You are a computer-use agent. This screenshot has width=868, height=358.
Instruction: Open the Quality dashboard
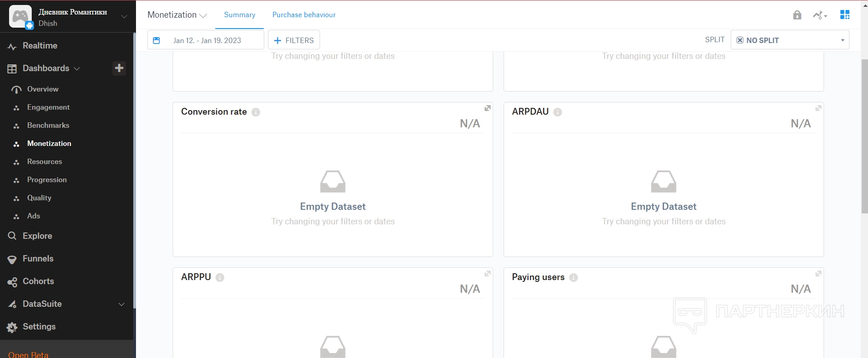[39, 198]
